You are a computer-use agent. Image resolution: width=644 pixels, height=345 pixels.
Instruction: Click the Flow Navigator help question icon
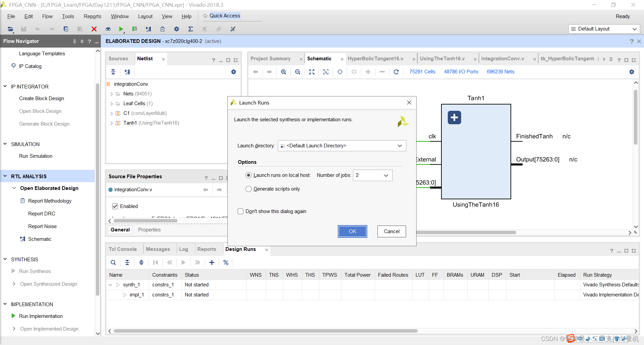pyautogui.click(x=89, y=41)
